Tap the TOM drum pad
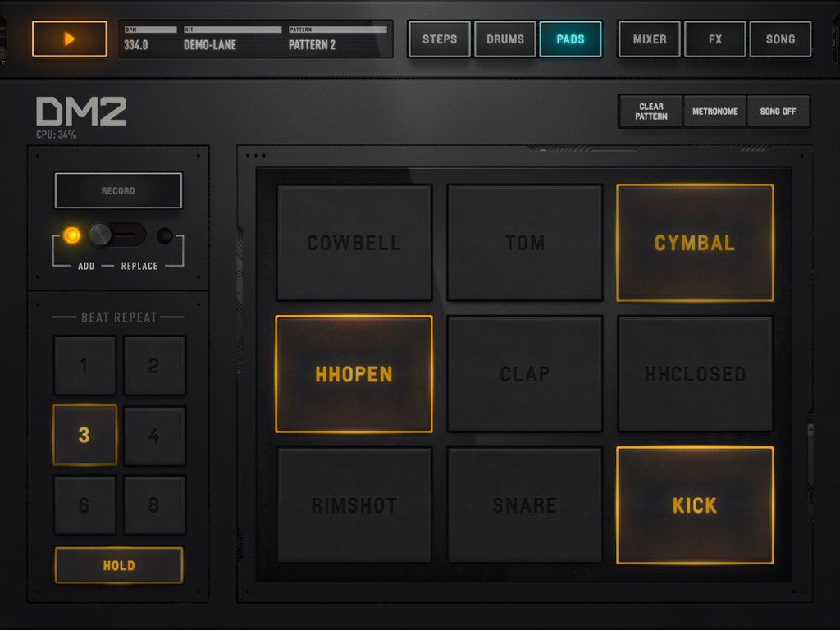 [524, 243]
